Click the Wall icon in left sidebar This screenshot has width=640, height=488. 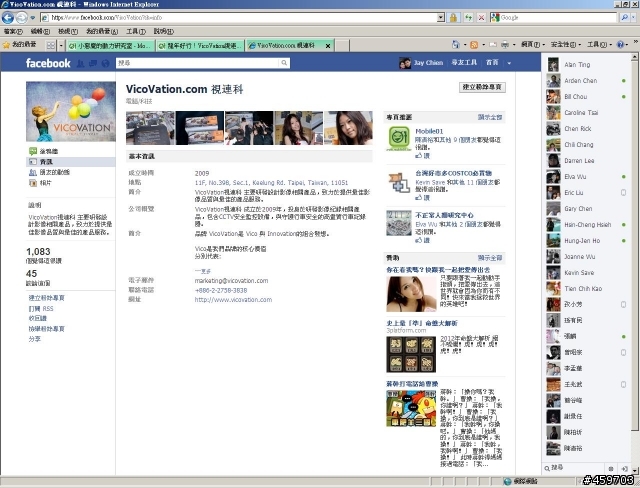pyautogui.click(x=33, y=151)
